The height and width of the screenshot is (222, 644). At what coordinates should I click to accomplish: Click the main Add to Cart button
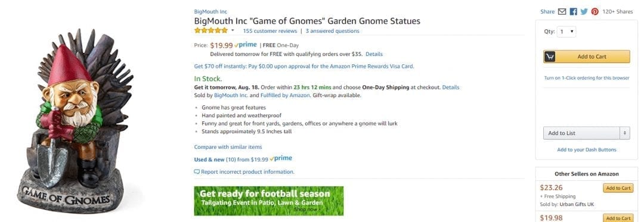(x=587, y=57)
